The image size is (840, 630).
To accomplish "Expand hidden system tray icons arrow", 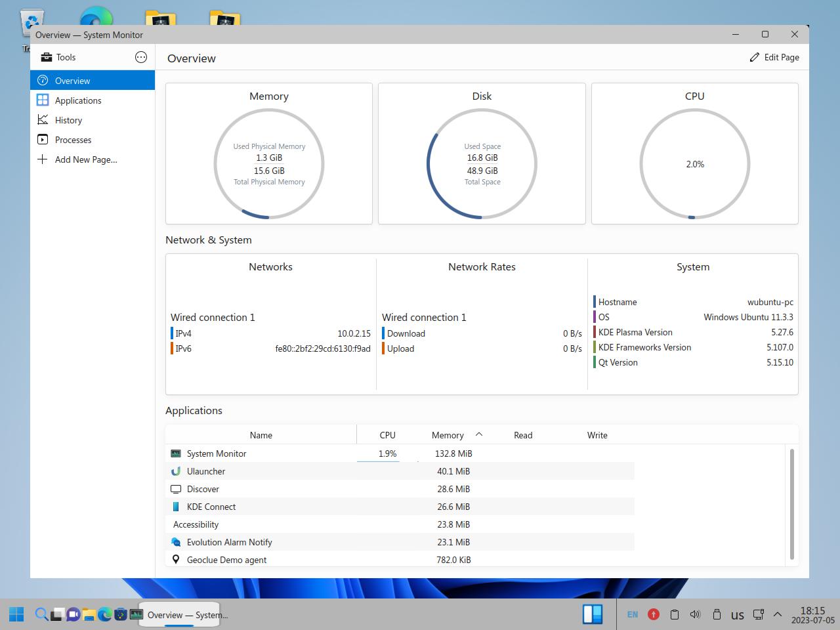I will 778,614.
